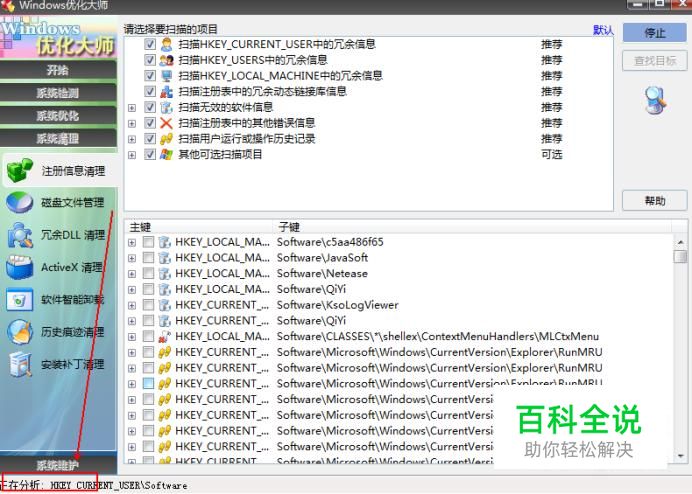The width and height of the screenshot is (692, 494).
Task: Click the Windows优化大师 title bar app icon
Action: pyautogui.click(x=8, y=6)
